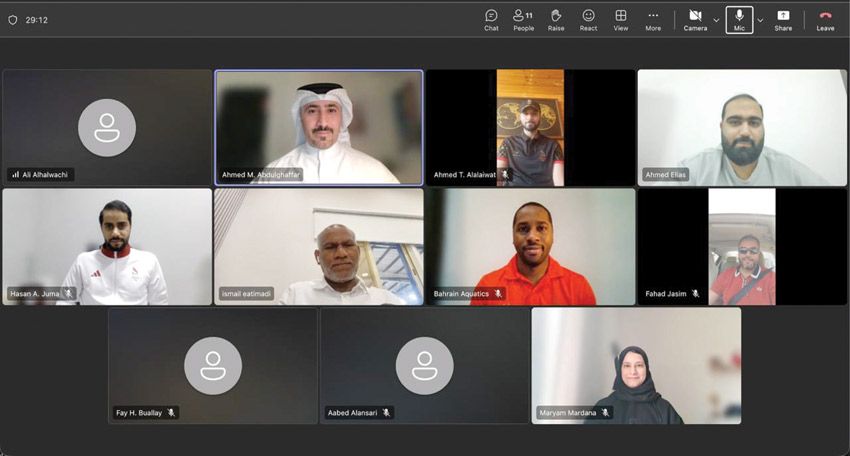Expand the Mic options dropdown arrow

click(760, 20)
